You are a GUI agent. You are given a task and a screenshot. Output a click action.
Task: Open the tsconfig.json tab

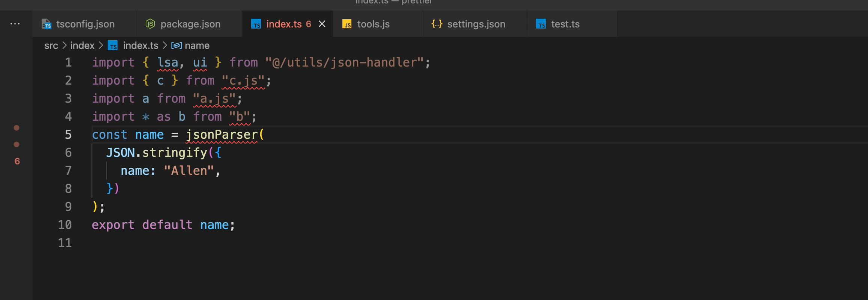[84, 24]
